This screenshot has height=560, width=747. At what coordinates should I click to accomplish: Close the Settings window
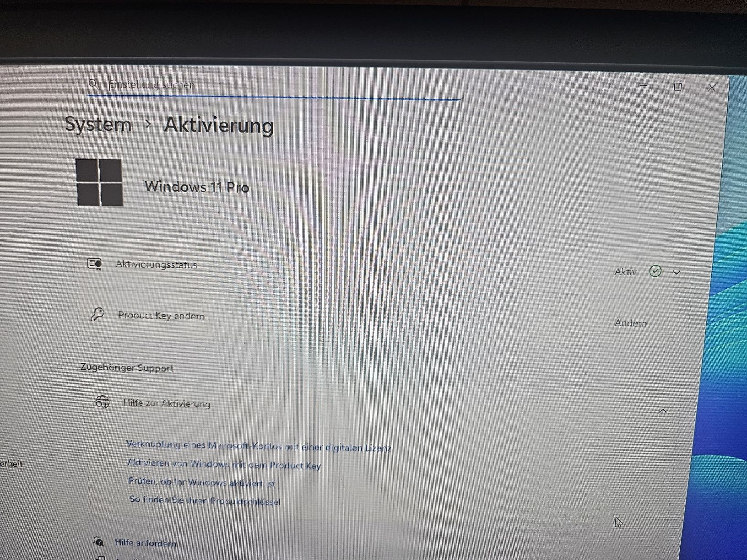[x=711, y=88]
